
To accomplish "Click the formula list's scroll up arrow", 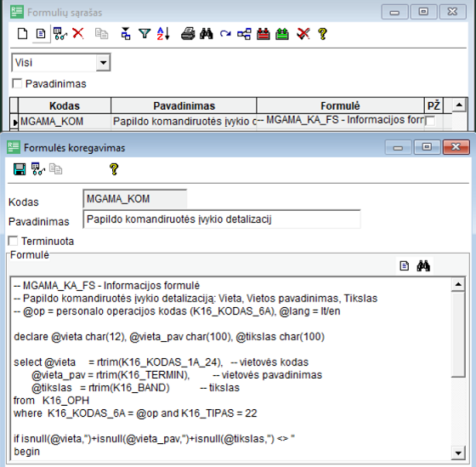I will [459, 105].
